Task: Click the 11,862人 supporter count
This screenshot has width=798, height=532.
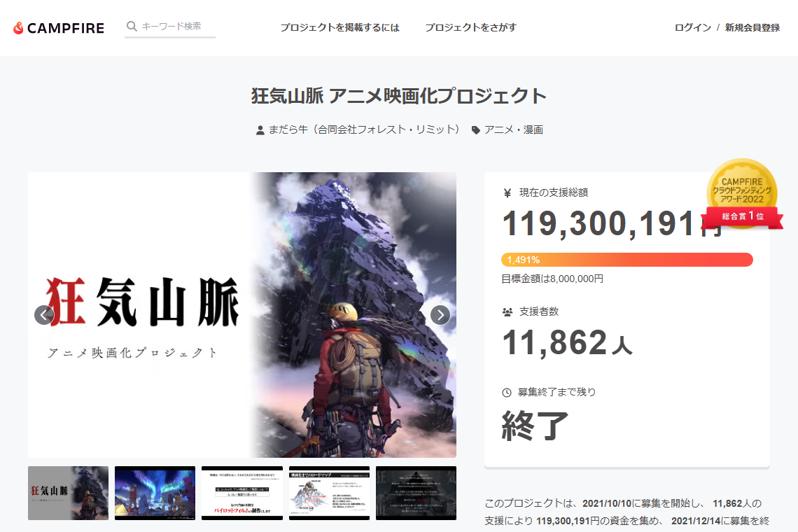Action: [567, 342]
